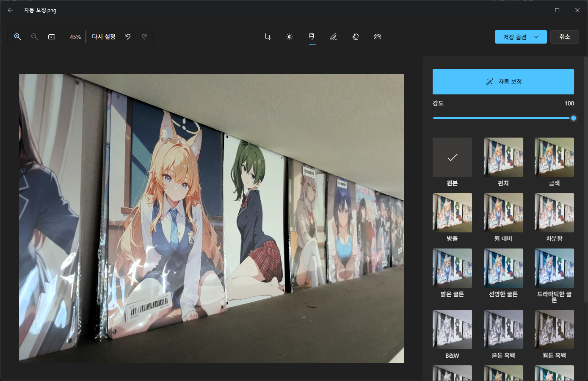Select the filter brush tool
Image resolution: width=588 pixels, height=381 pixels.
click(x=312, y=37)
